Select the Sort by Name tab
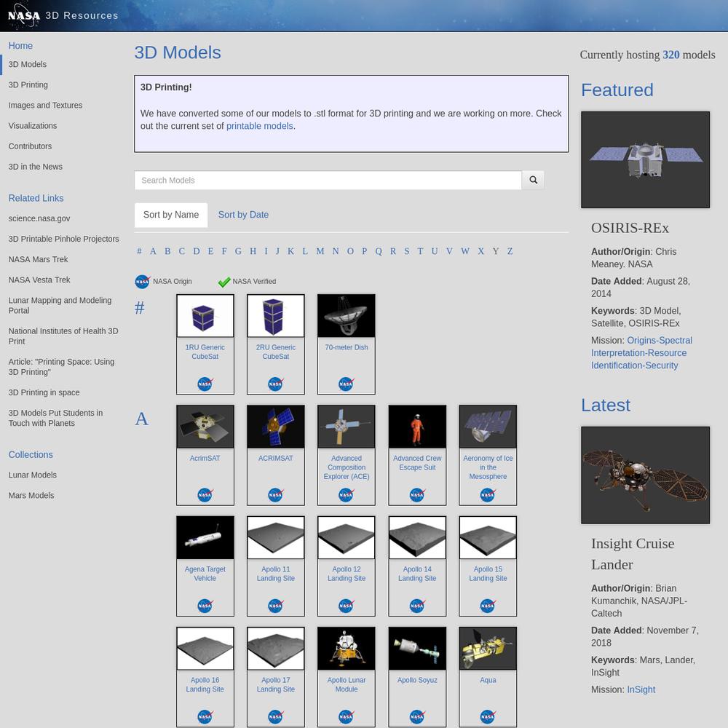The image size is (728, 728). (x=171, y=215)
